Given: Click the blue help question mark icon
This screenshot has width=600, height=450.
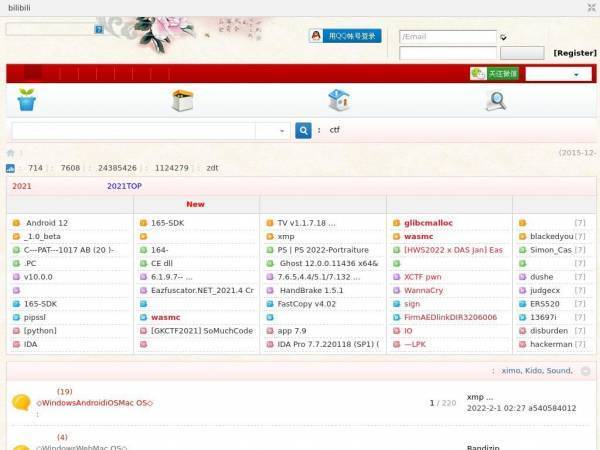Looking at the screenshot, I should (99, 29).
